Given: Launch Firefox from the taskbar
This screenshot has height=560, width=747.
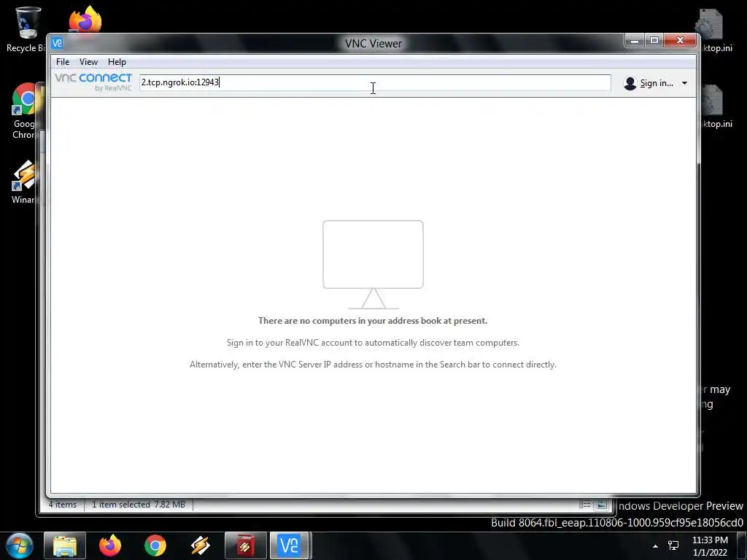Looking at the screenshot, I should 110,545.
